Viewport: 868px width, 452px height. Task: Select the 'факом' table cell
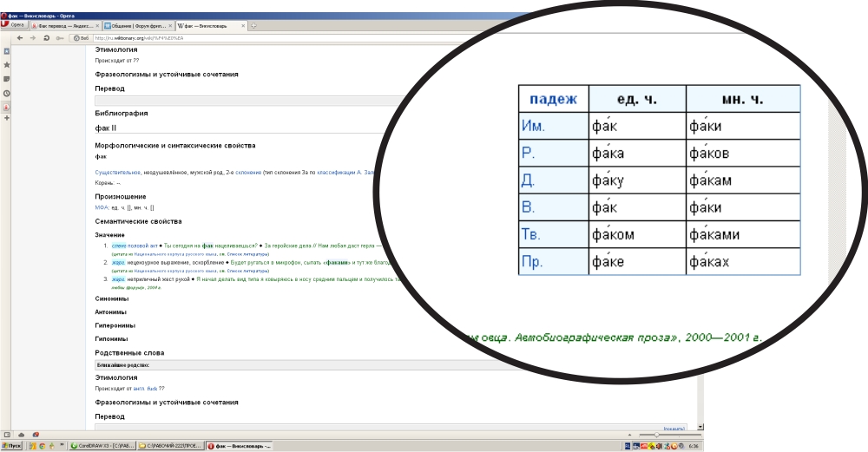point(637,234)
